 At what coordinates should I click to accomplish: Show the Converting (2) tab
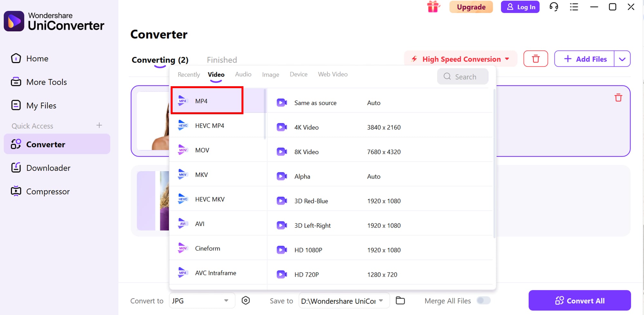(x=160, y=60)
